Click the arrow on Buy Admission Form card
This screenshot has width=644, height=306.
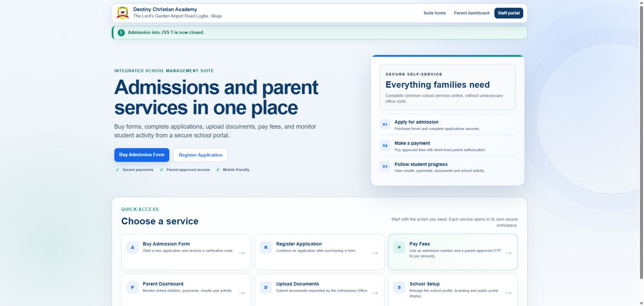click(x=242, y=253)
